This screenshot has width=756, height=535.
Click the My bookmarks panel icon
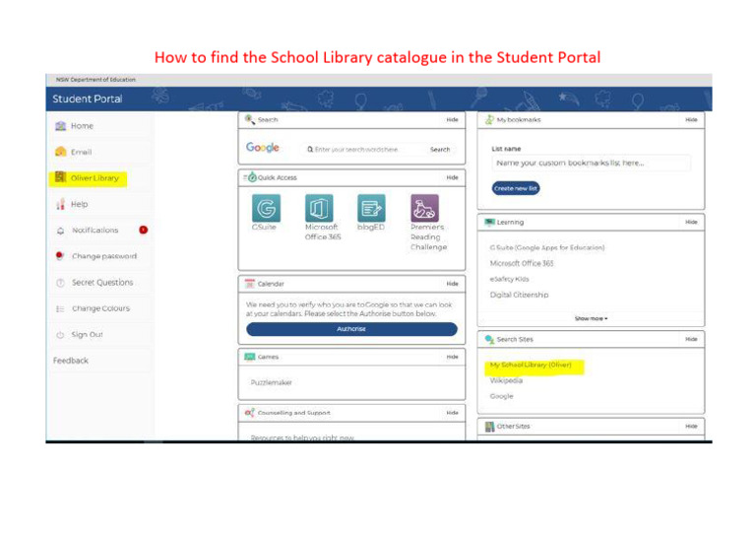click(489, 119)
